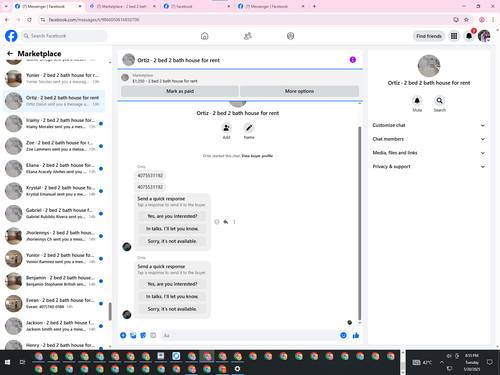Open the Iriainy conversation

[x=54, y=123]
